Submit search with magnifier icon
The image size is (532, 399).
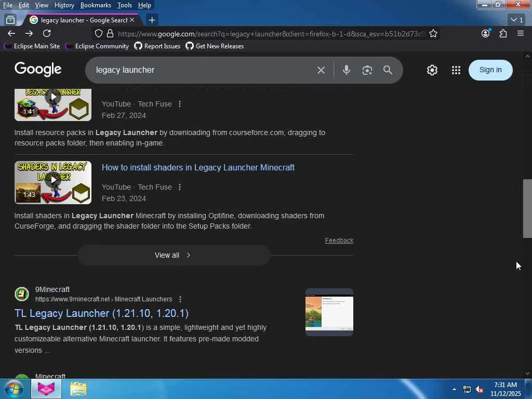point(388,70)
